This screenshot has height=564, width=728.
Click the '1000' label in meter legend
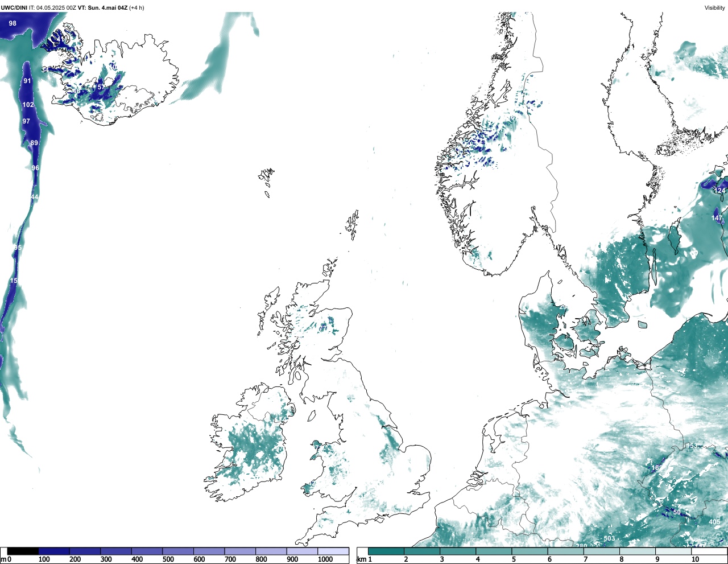coord(325,559)
